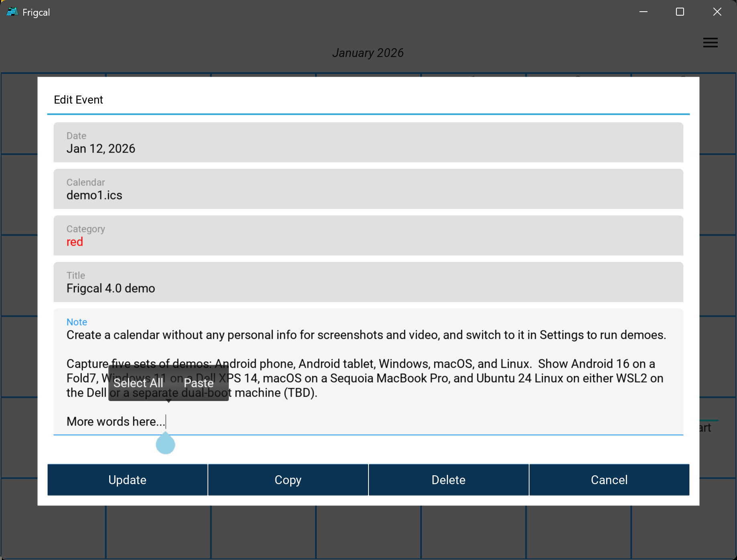
Task: Click the January 2026 month heading
Action: 368,53
